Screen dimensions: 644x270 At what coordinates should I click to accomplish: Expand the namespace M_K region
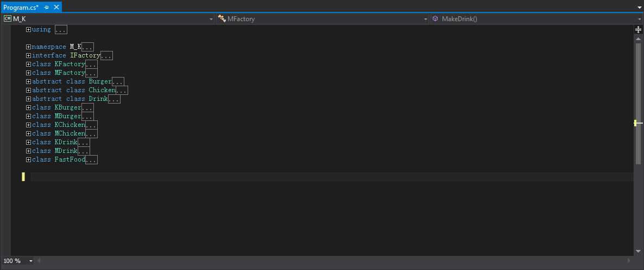coord(28,47)
